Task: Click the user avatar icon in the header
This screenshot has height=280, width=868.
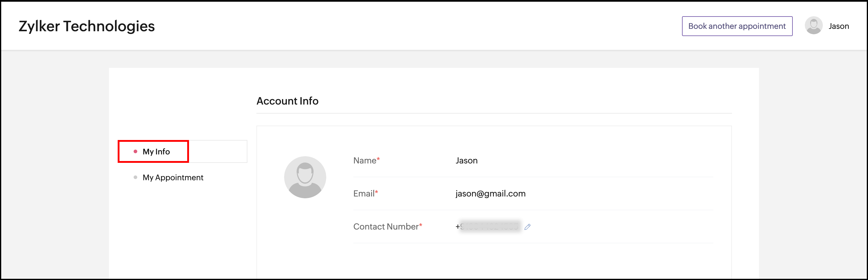Action: click(814, 26)
